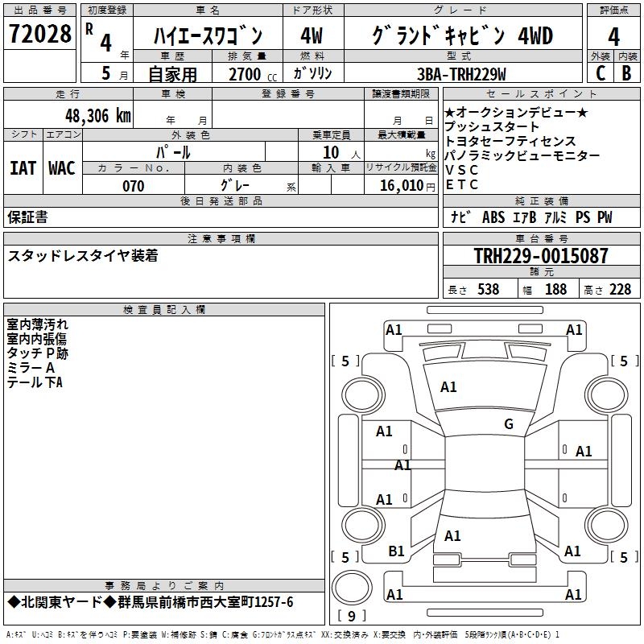Select エアB equipment entry
This screenshot has width=644, height=644.
point(525,217)
